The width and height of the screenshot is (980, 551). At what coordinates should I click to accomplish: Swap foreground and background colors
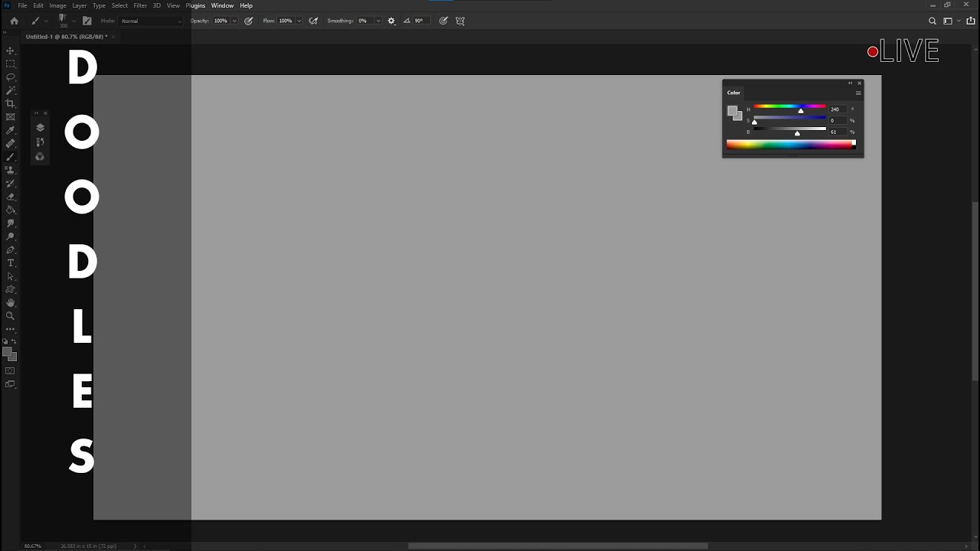[14, 341]
